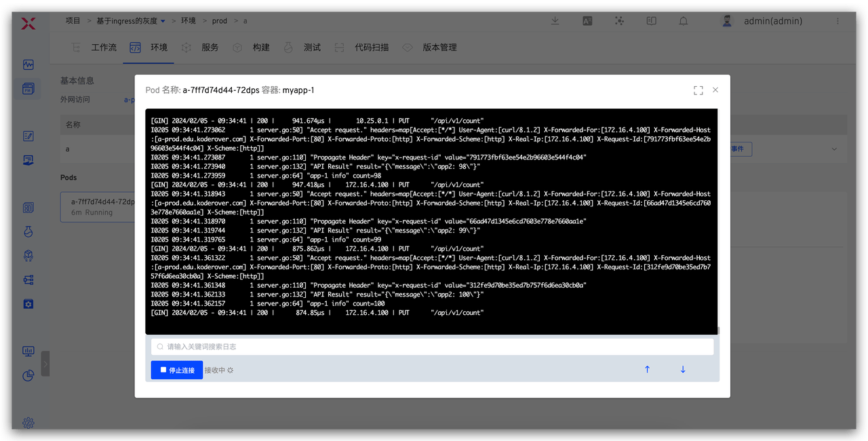Close the pod log dialog
868x441 pixels.
tap(715, 90)
